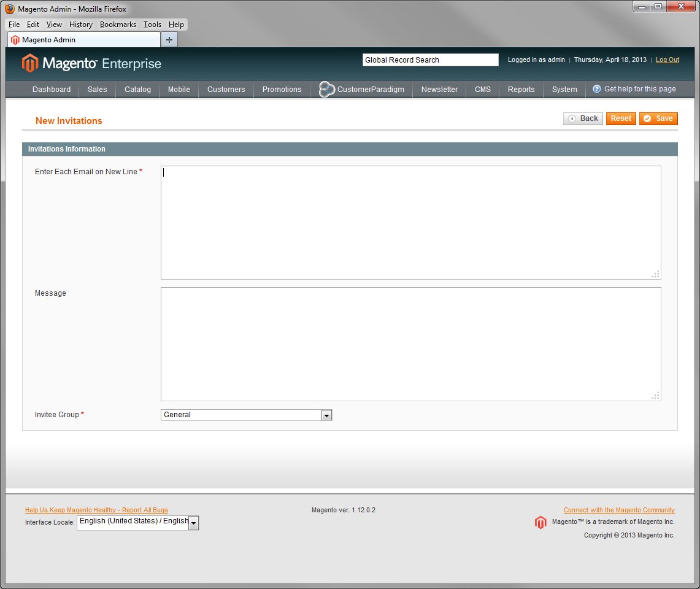Open the Edit menu

coord(33,25)
